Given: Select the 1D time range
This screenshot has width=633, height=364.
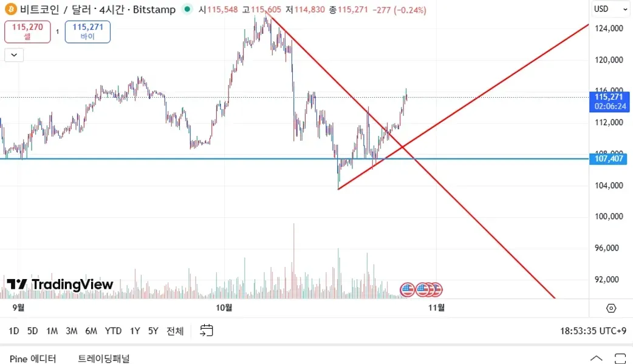Looking at the screenshot, I should coord(14,331).
